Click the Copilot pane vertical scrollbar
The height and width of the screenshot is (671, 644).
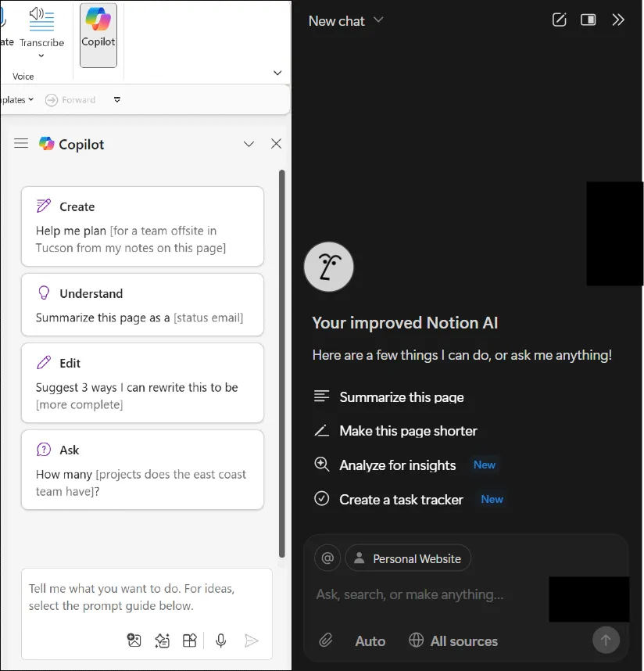tap(282, 364)
